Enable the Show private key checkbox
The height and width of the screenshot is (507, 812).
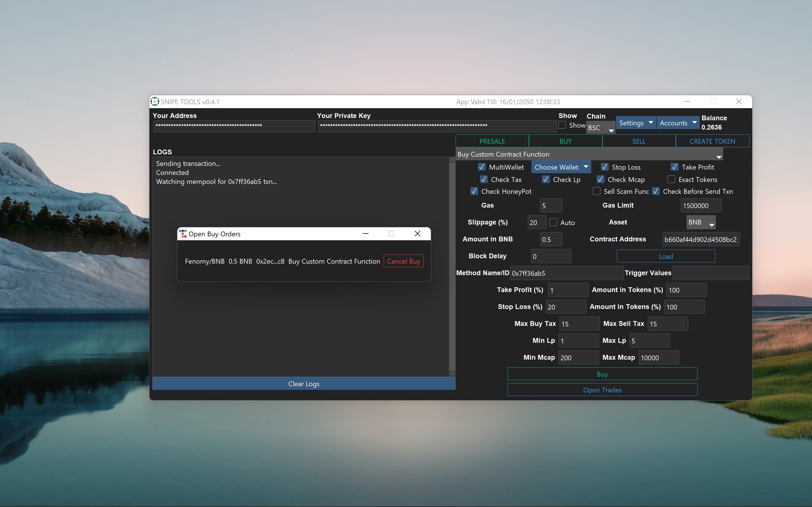pos(562,125)
